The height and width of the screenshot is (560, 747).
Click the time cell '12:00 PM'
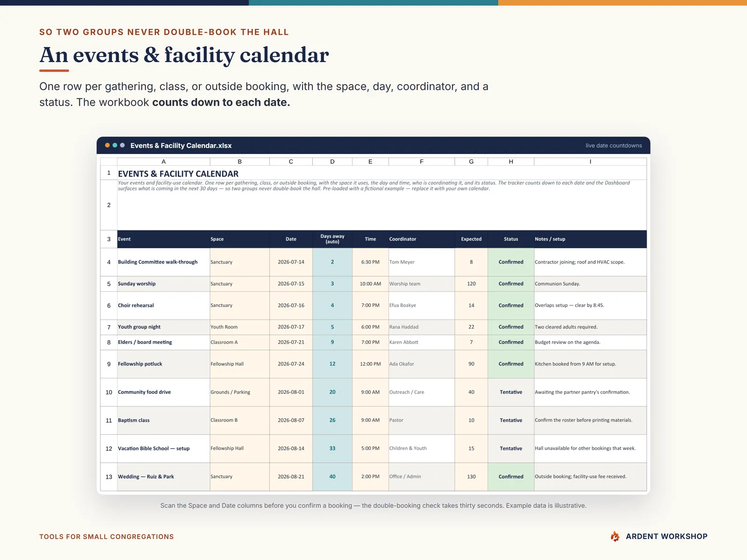click(370, 364)
